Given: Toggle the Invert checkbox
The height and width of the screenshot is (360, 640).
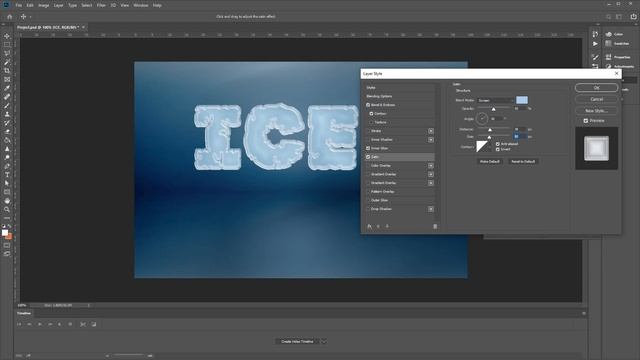Looking at the screenshot, I should (498, 149).
